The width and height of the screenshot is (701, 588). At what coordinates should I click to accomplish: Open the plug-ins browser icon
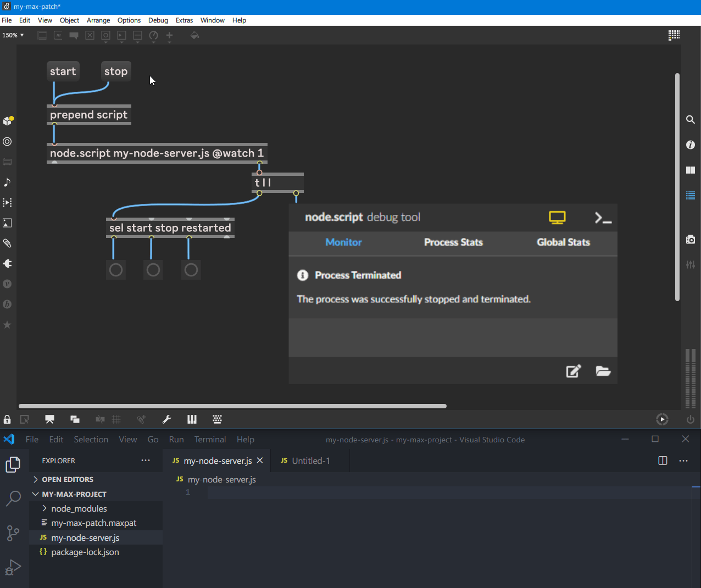[7, 263]
